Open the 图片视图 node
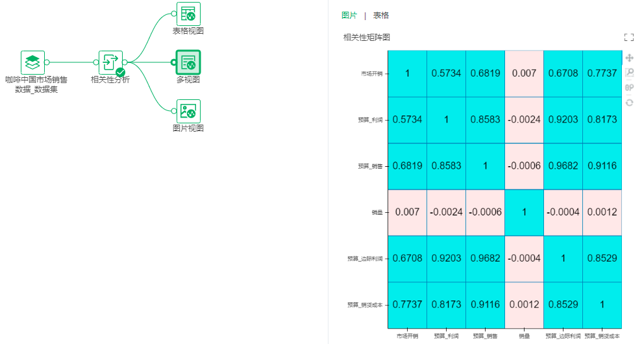Image resolution: width=644 pixels, height=344 pixels. tap(188, 111)
